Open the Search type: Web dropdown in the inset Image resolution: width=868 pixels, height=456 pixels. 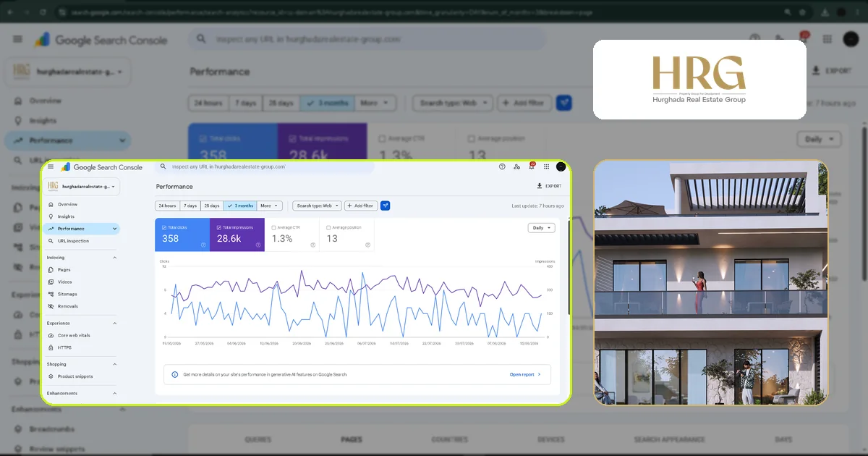point(317,206)
